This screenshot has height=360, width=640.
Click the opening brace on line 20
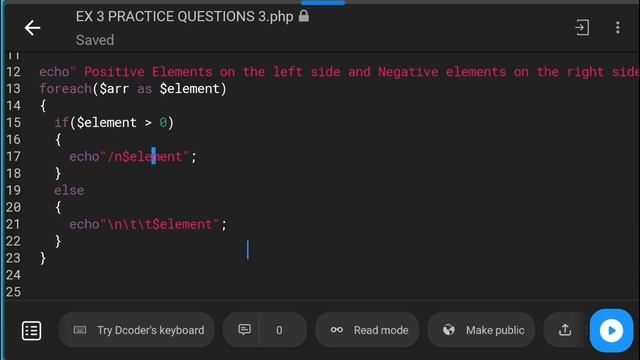58,207
